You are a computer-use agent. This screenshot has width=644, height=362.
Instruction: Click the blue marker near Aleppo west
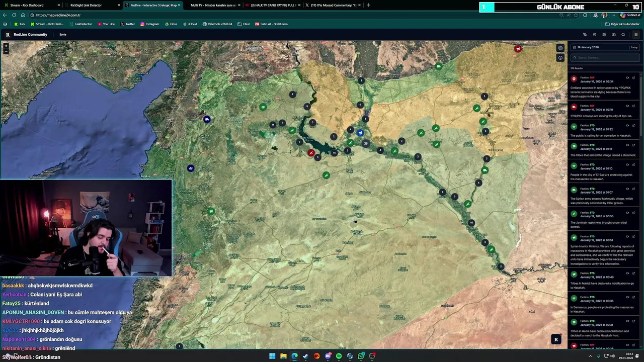pos(207,119)
